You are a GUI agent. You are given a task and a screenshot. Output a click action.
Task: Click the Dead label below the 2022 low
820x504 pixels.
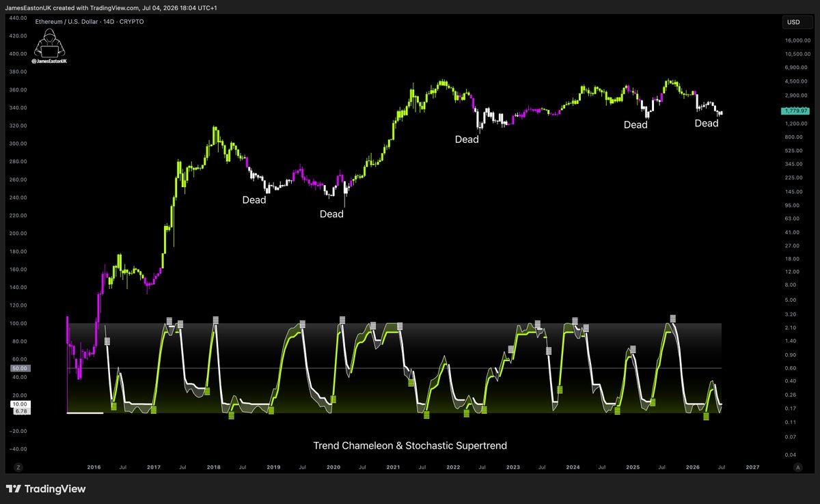467,139
